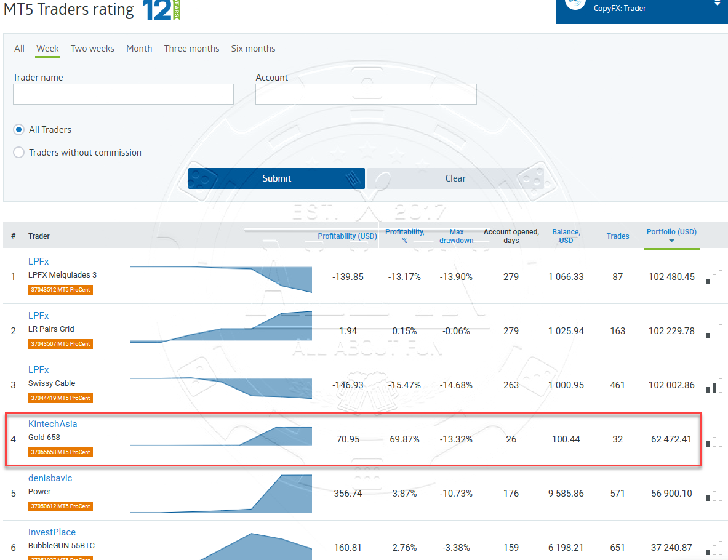This screenshot has height=560, width=728.
Task: Select the All Traders radio button
Action: 19,130
